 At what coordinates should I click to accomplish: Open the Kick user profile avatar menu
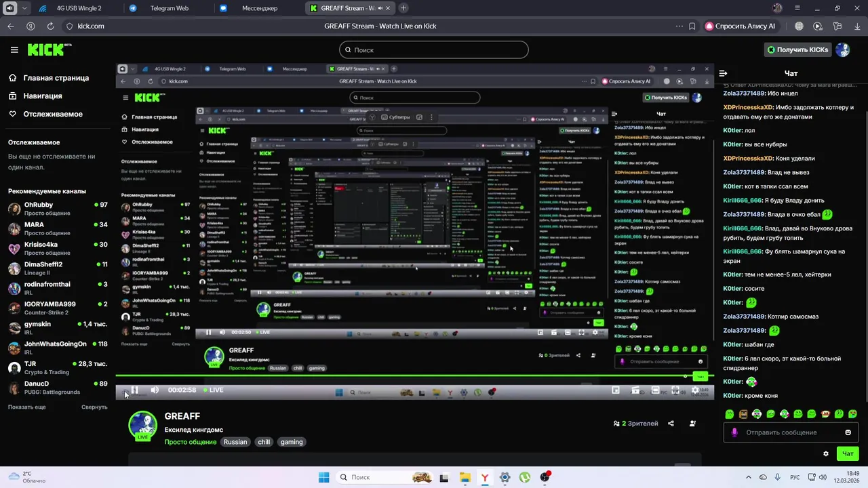(842, 49)
